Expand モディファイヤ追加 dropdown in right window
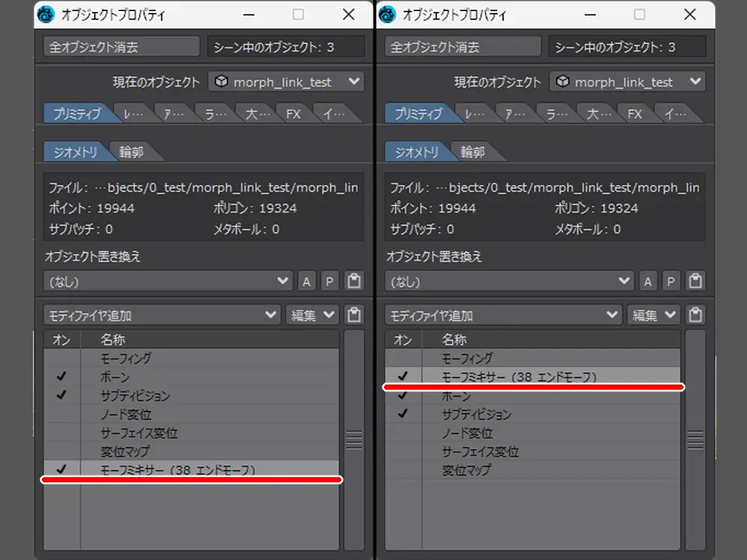The image size is (747, 560). [503, 315]
